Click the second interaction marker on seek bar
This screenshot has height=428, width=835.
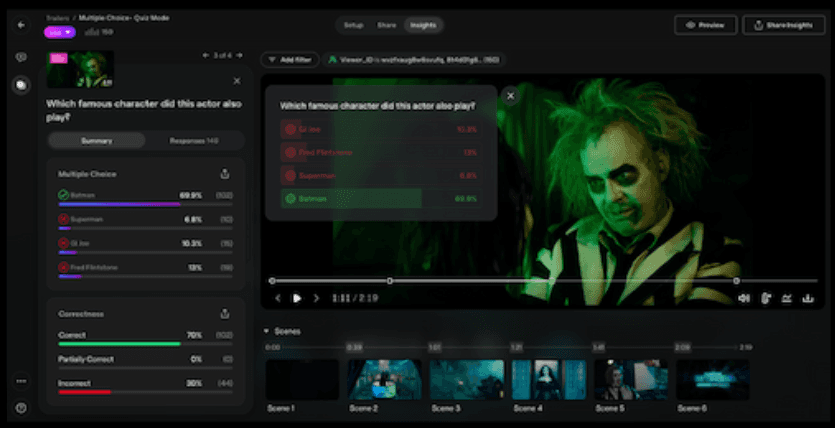click(x=389, y=281)
